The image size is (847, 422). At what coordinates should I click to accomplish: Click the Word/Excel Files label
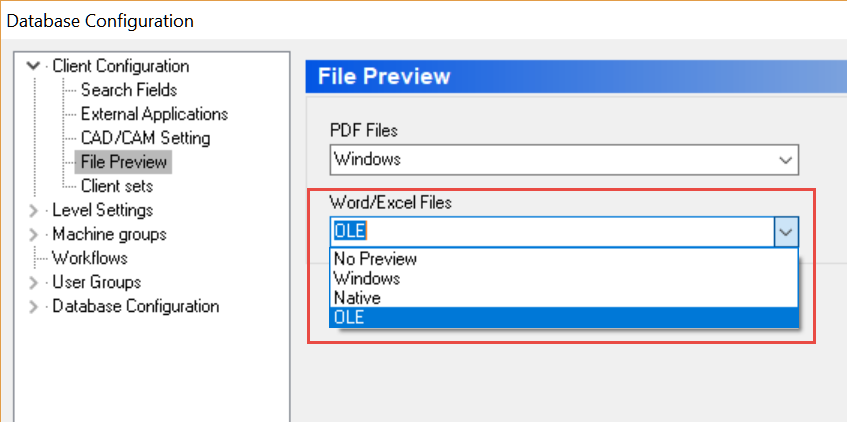(391, 203)
